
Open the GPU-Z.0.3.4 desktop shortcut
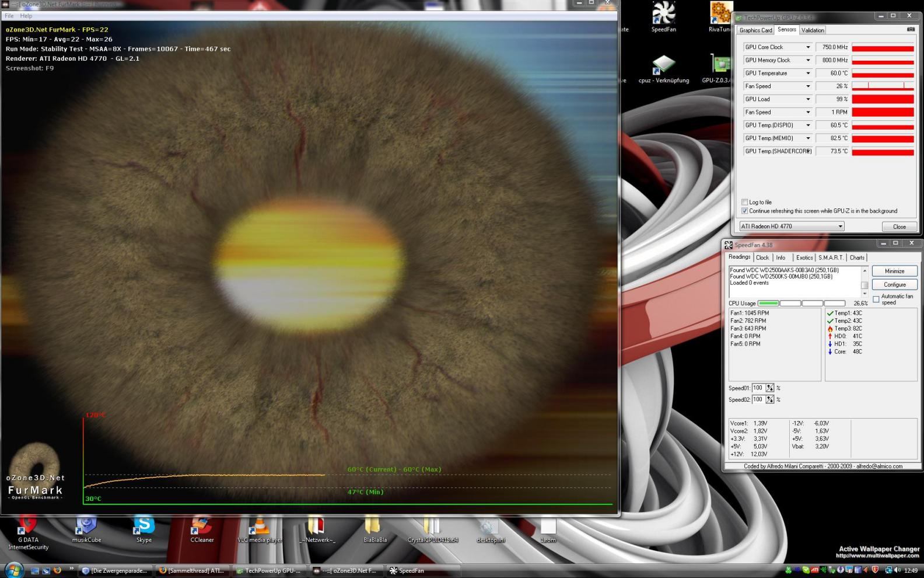tap(717, 68)
